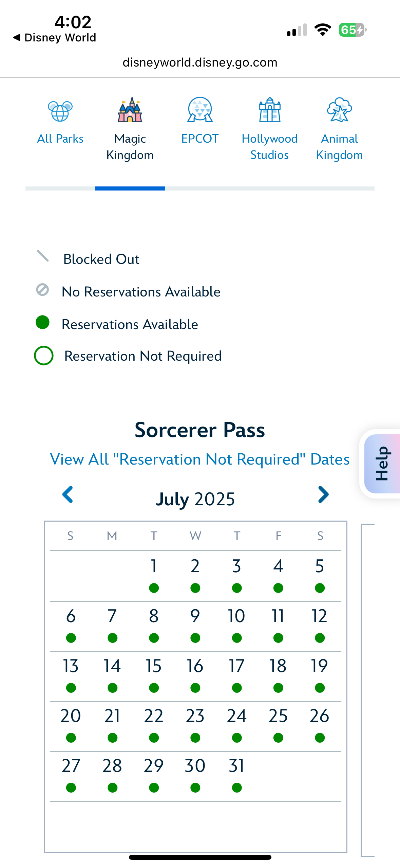This screenshot has height=868, width=400.
Task: Go to previous month with left chevron
Action: (x=68, y=494)
